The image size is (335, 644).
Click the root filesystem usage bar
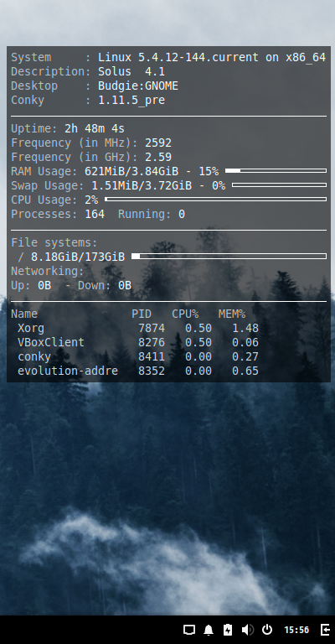229,257
